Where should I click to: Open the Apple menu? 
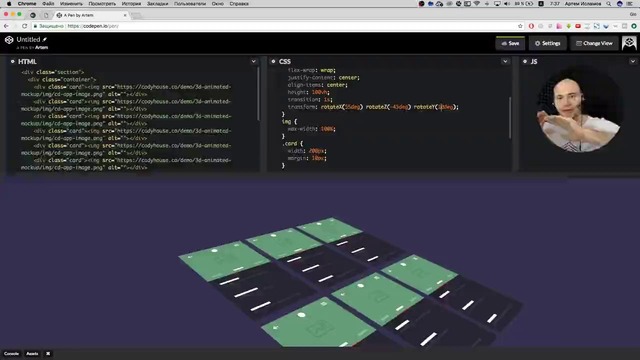[x=9, y=4]
